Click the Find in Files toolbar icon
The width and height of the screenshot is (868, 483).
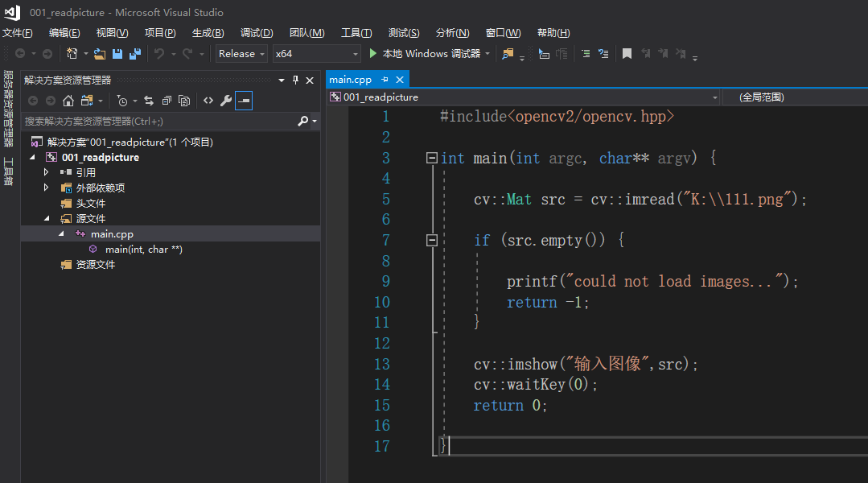[x=508, y=54]
